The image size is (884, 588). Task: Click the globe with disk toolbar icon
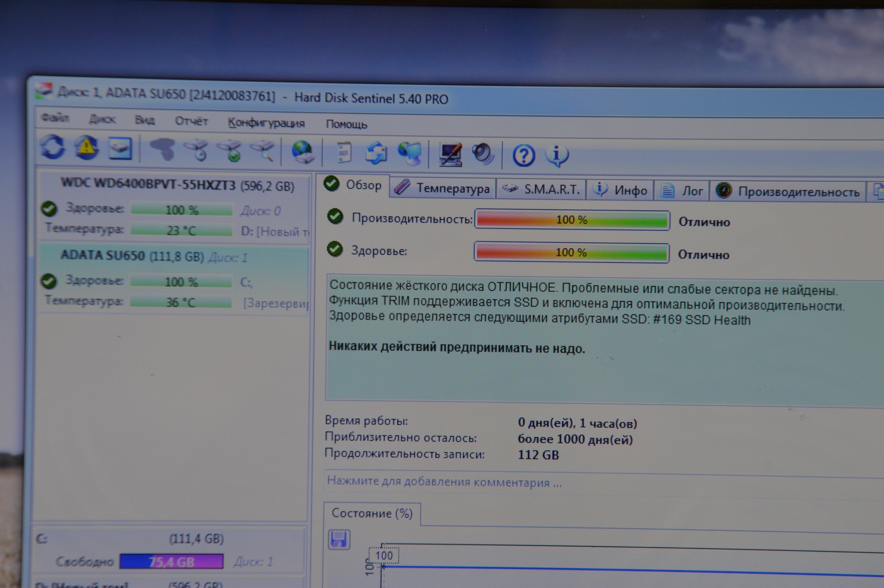(x=302, y=152)
